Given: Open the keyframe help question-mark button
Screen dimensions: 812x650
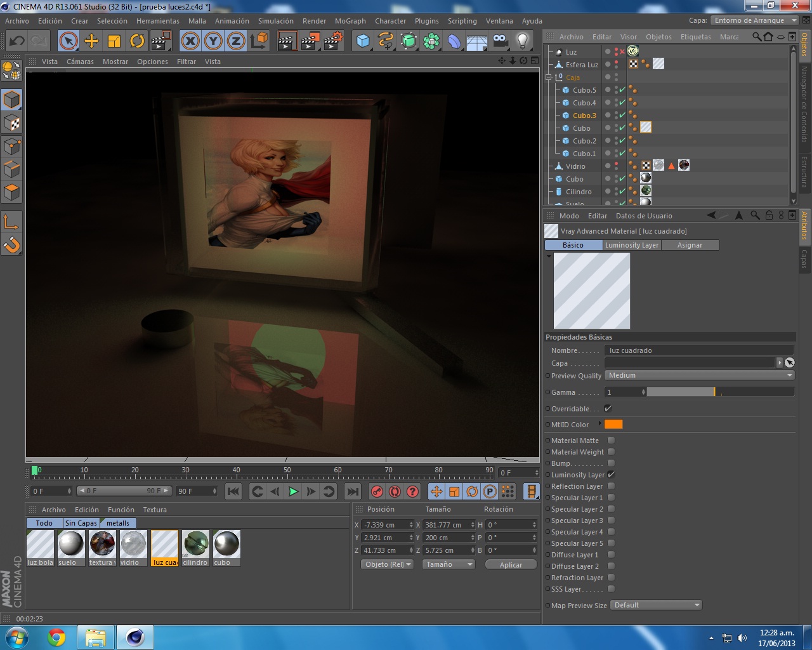Looking at the screenshot, I should coord(412,491).
